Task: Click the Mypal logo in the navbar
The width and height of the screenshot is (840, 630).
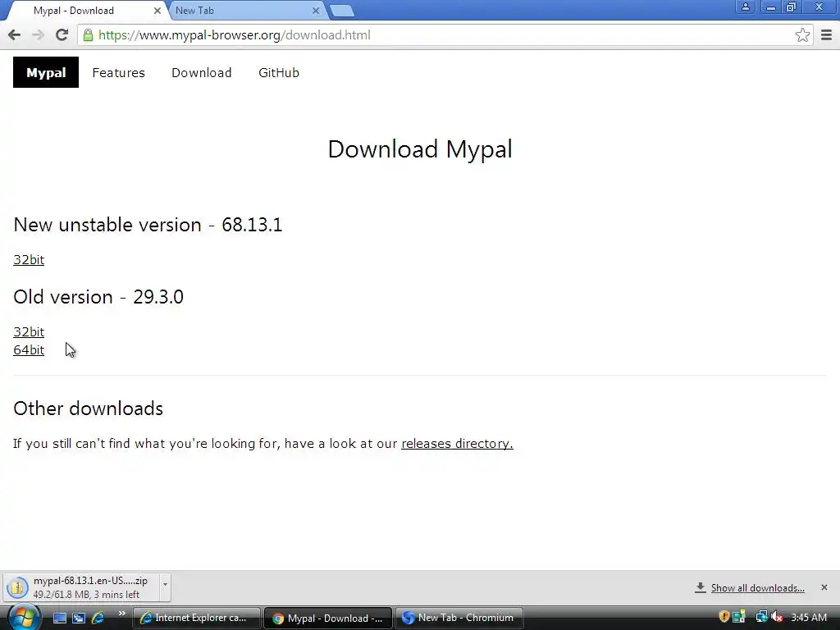Action: (x=46, y=72)
